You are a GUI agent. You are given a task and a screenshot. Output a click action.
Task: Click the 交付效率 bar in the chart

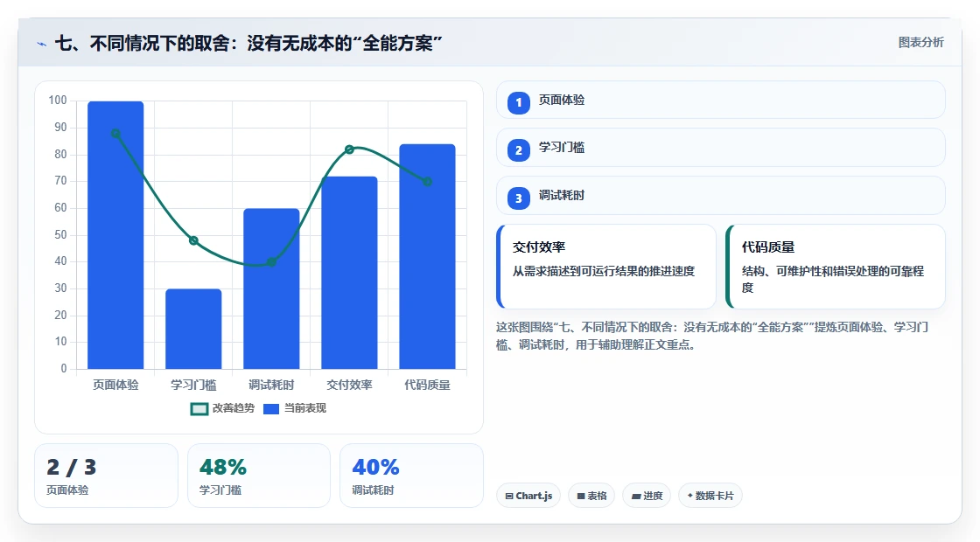coord(349,273)
